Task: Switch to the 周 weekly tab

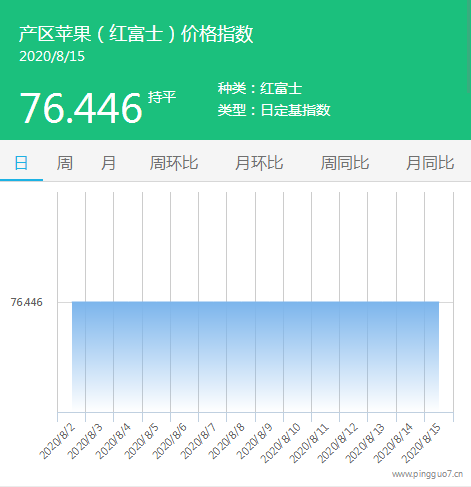Action: (65, 163)
